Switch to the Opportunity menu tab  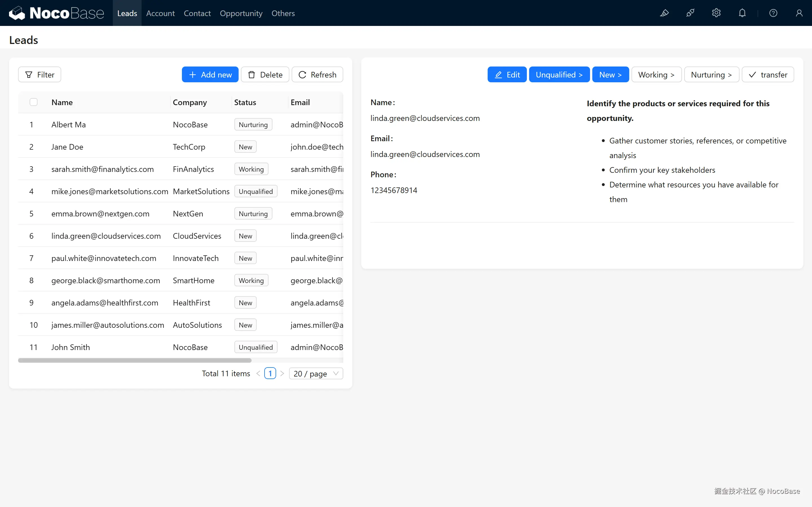pos(241,13)
